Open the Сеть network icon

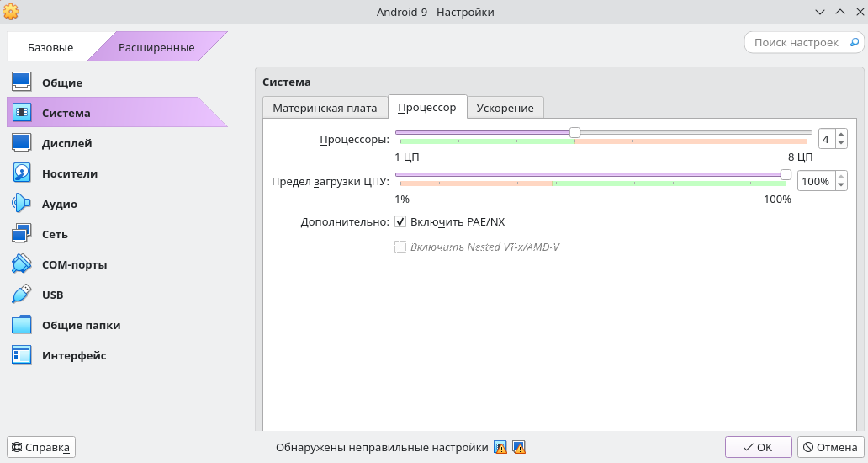point(22,234)
